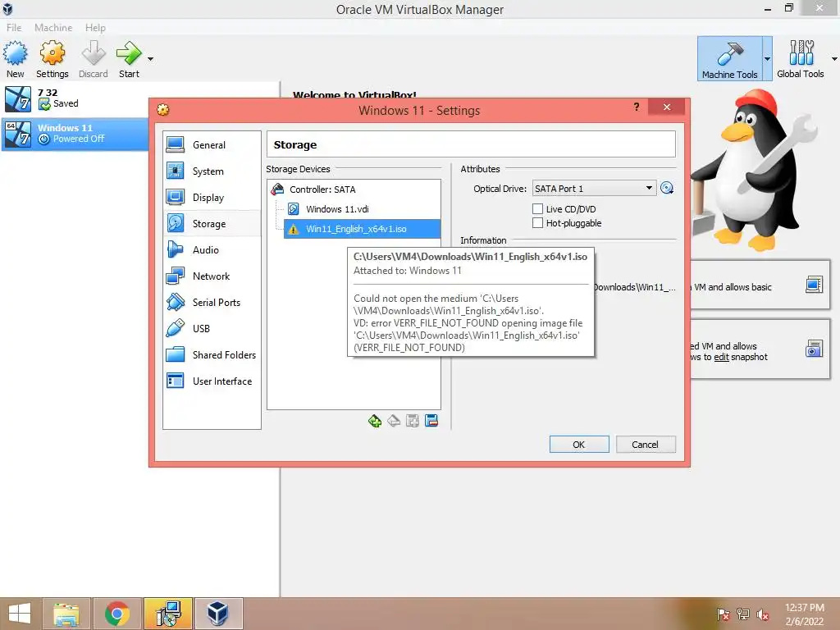The width and height of the screenshot is (840, 630).
Task: Toggle the Hot-pluggable checkbox
Action: click(x=537, y=223)
